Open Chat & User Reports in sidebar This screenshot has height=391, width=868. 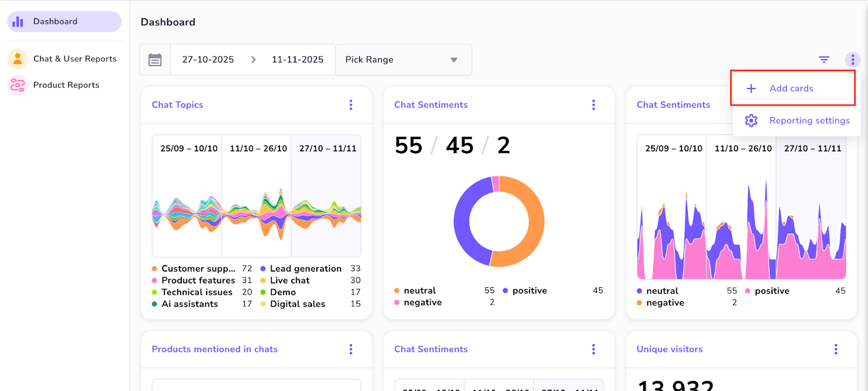(x=75, y=59)
